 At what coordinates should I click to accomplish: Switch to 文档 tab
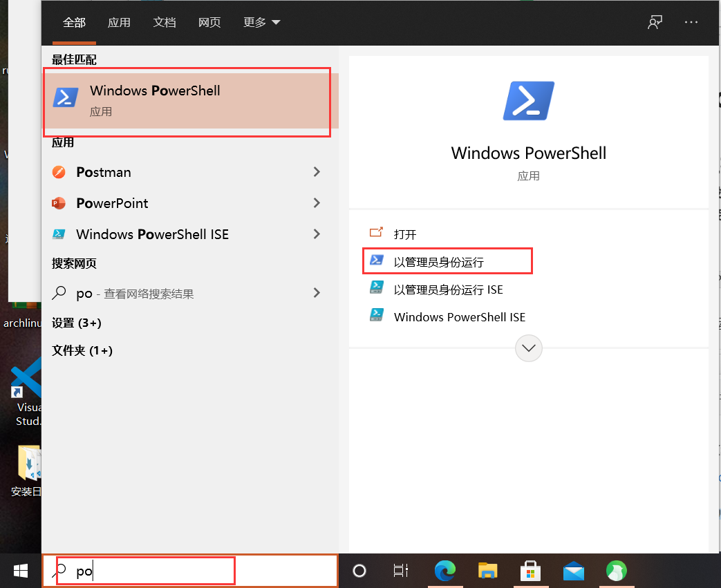coord(164,23)
